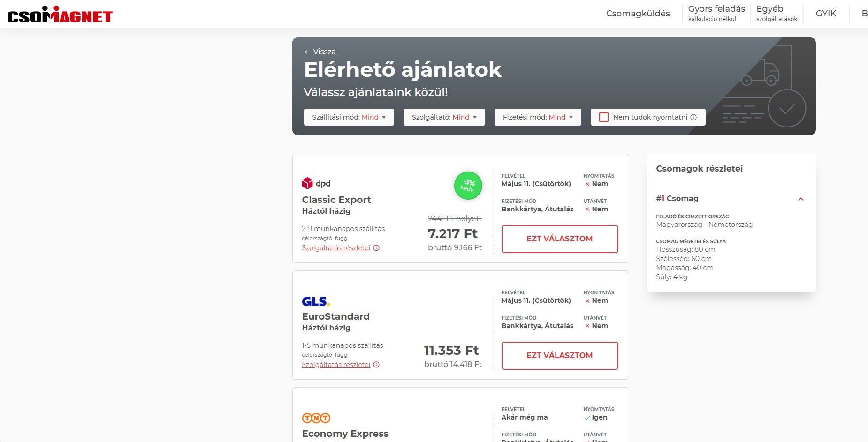Go back via the Vissza link
Viewport: 868px width, 442px height.
(324, 52)
